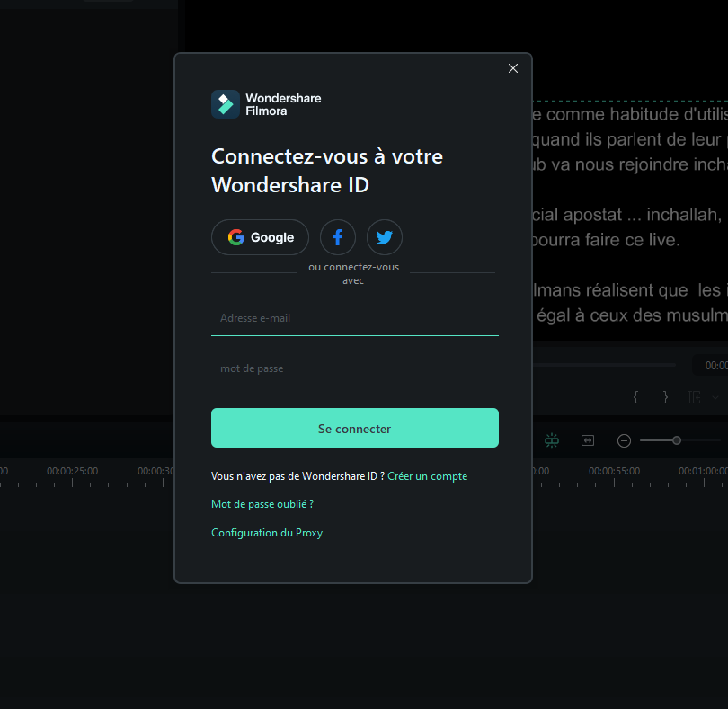Open the Mot de passe oublié link
The image size is (728, 709).
coord(262,504)
